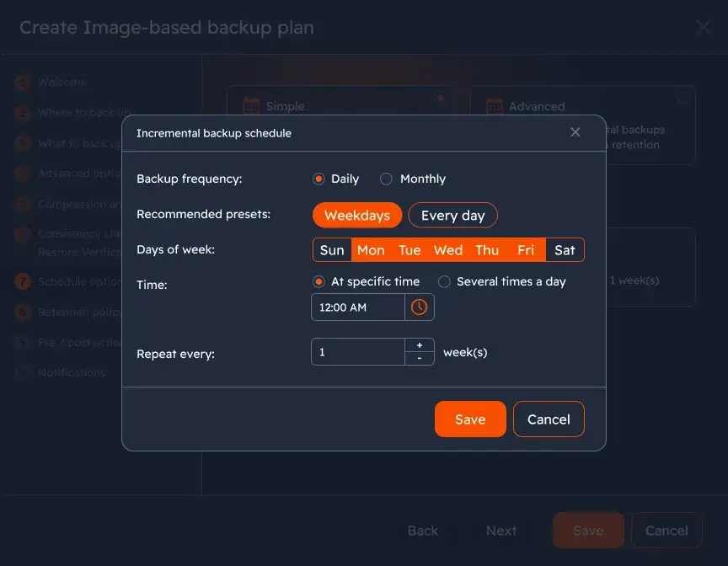Cancel the schedule dialog
The height and width of the screenshot is (566, 728).
coord(549,419)
